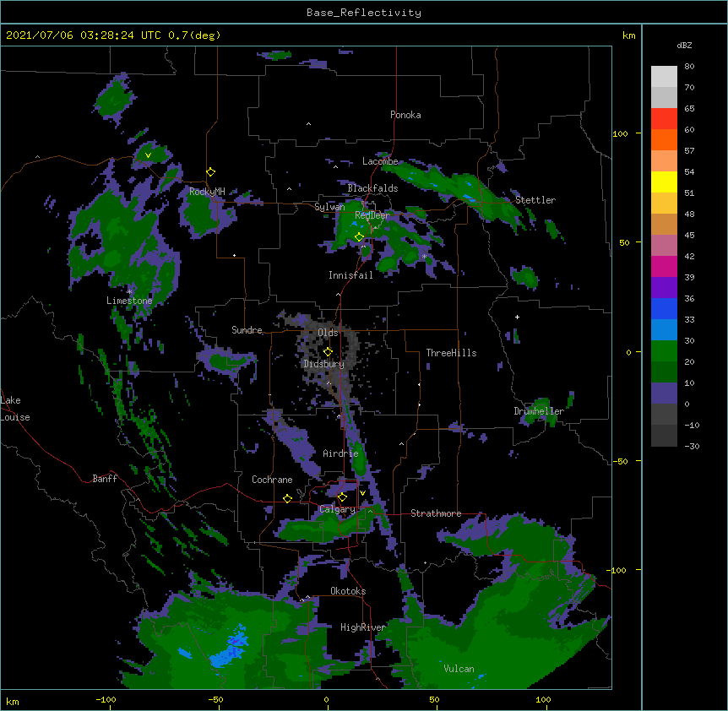Click the Calgary city label

(337, 509)
